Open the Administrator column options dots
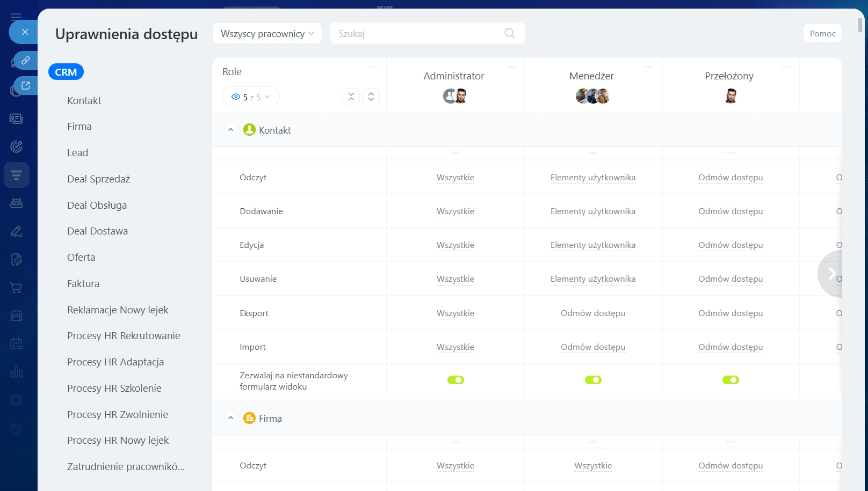The image size is (868, 491). click(x=511, y=67)
